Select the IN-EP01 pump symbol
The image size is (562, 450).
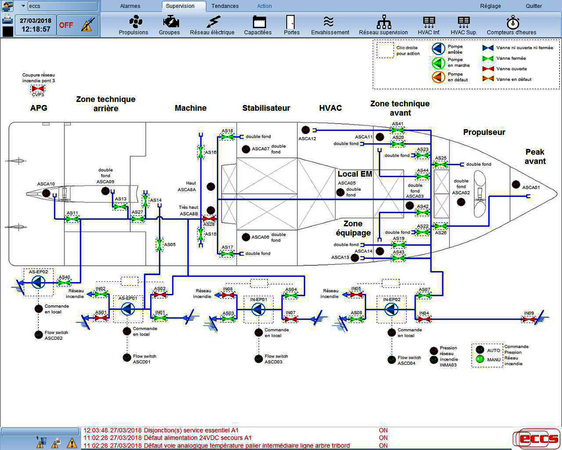258,310
